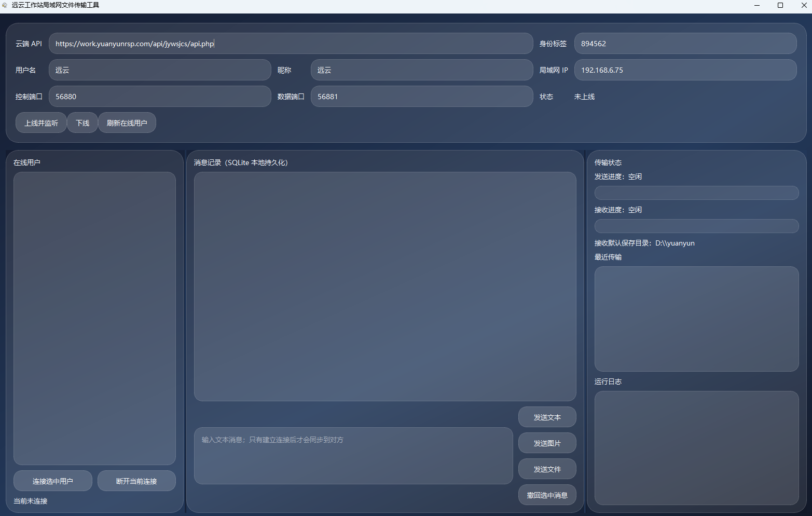
Task: Minimize the window
Action: (x=757, y=5)
